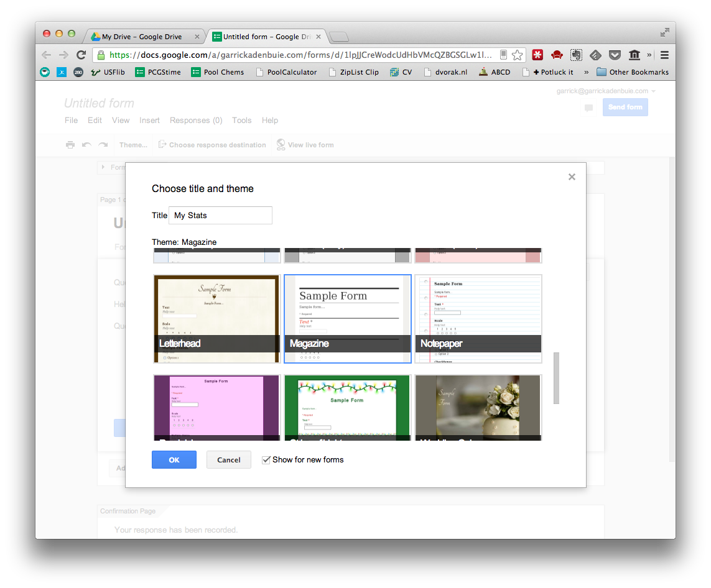Viewport: 711px width, 588px height.
Task: Select the Magazine theme thumbnail
Action: click(x=347, y=319)
